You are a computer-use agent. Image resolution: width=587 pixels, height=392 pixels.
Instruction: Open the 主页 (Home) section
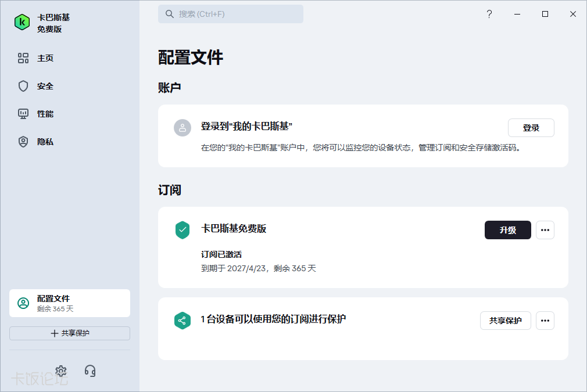point(45,58)
